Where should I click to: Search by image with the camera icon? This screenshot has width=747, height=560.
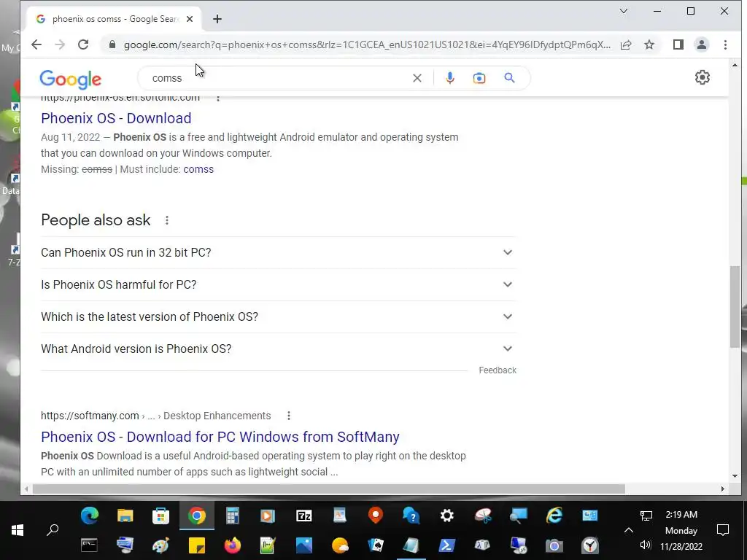(x=479, y=78)
